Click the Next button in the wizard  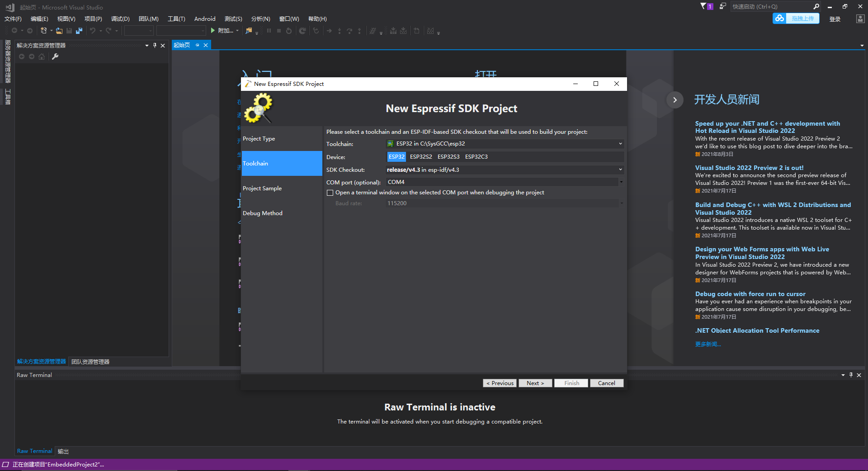535,383
